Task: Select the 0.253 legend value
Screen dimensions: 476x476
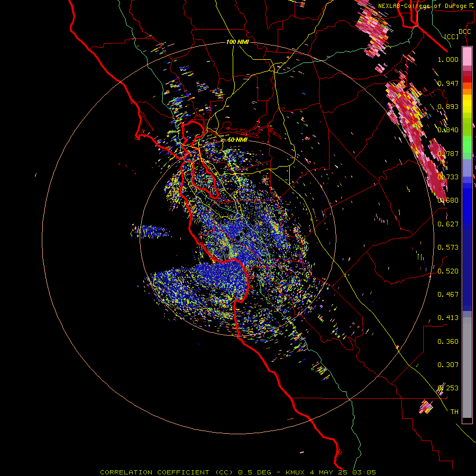Action: [x=448, y=388]
